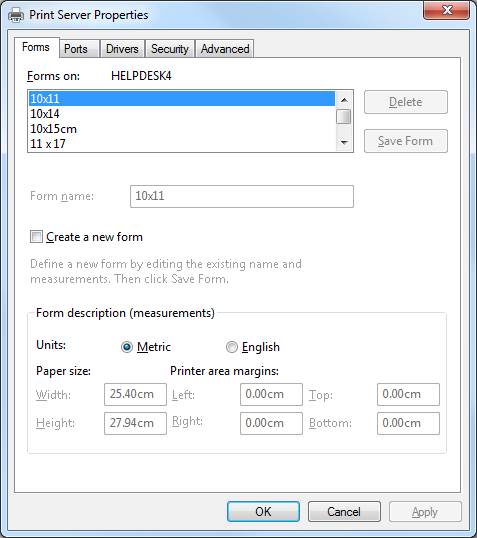The width and height of the screenshot is (477, 538).
Task: Click the printer icon in title bar
Action: (16, 15)
